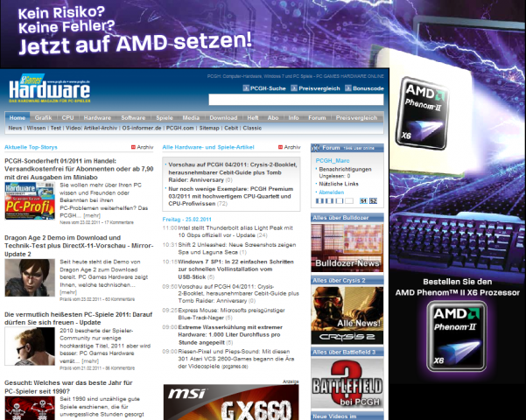Viewport: 526px width, 420px height.
Task: Click the sunglasses man thumbnail
Action: [x=30, y=346]
